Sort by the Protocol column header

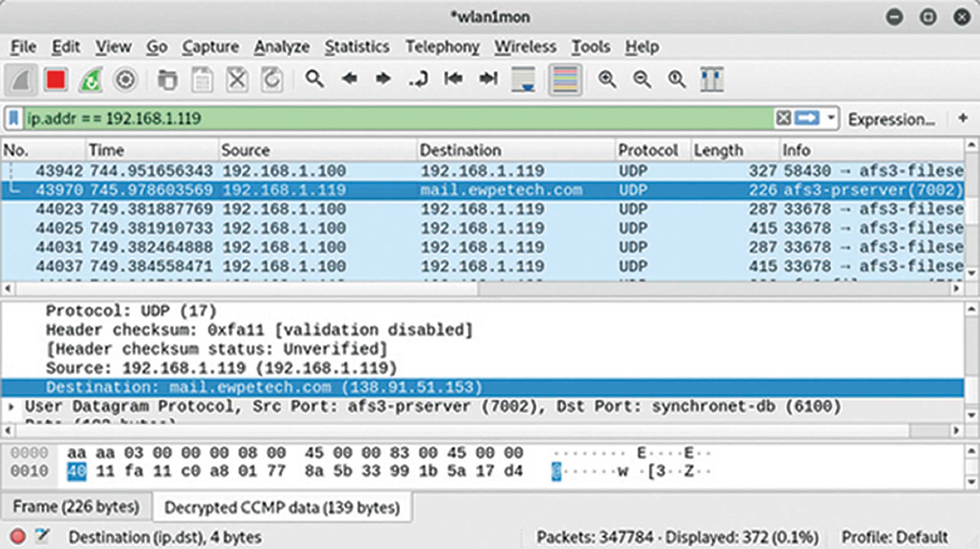point(652,150)
